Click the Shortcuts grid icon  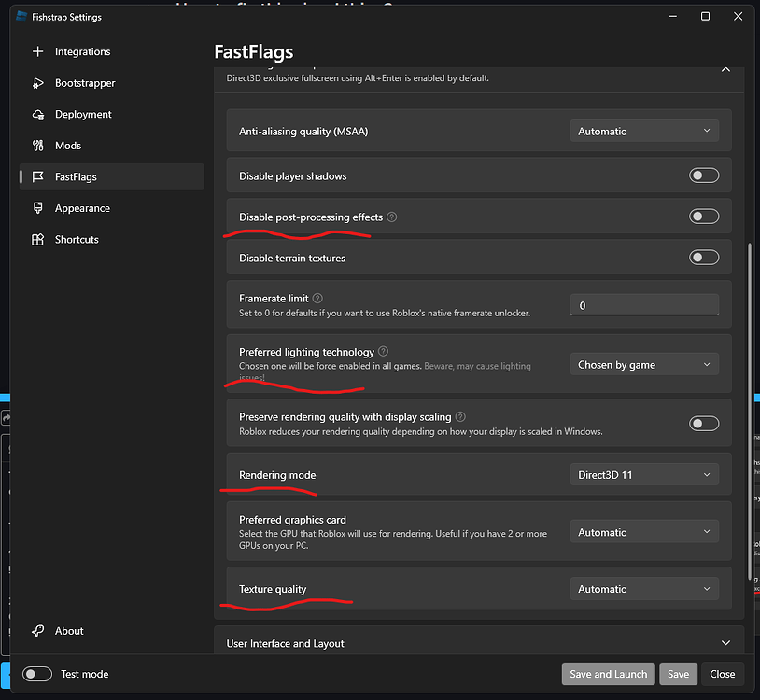[37, 239]
